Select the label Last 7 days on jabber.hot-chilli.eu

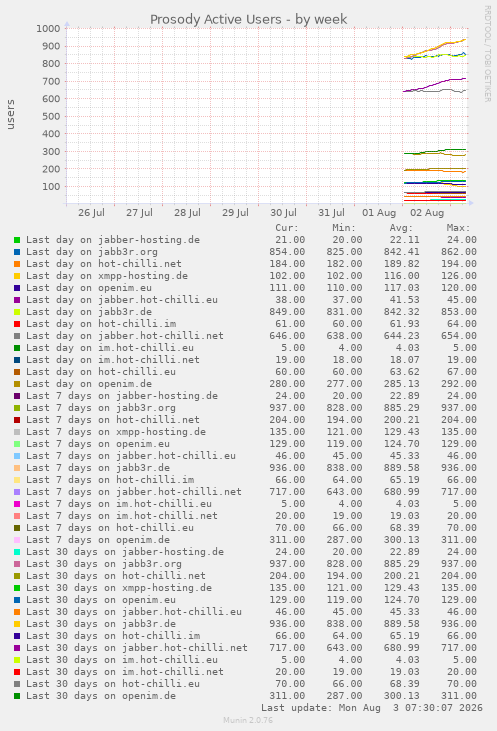[131, 456]
